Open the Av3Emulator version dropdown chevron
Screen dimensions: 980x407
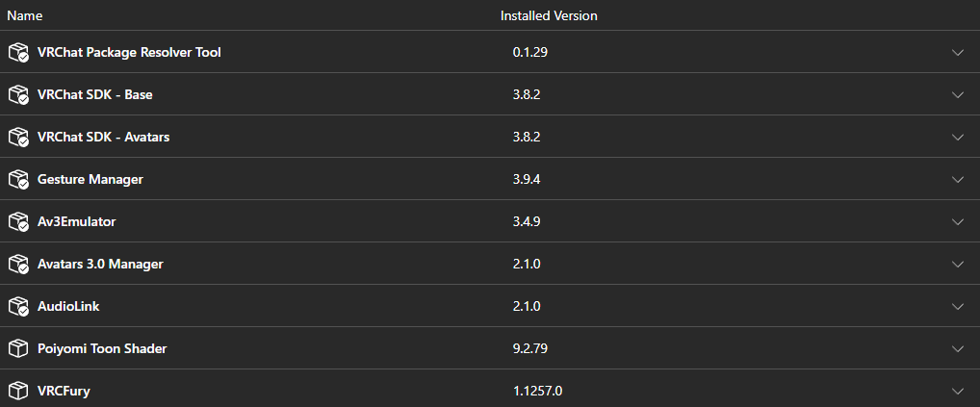point(957,222)
